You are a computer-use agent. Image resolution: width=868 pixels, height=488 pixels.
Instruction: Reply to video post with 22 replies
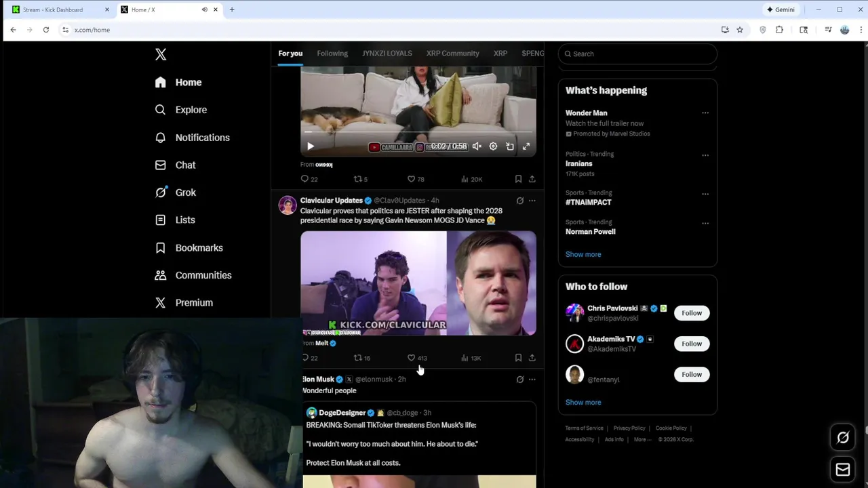point(309,179)
